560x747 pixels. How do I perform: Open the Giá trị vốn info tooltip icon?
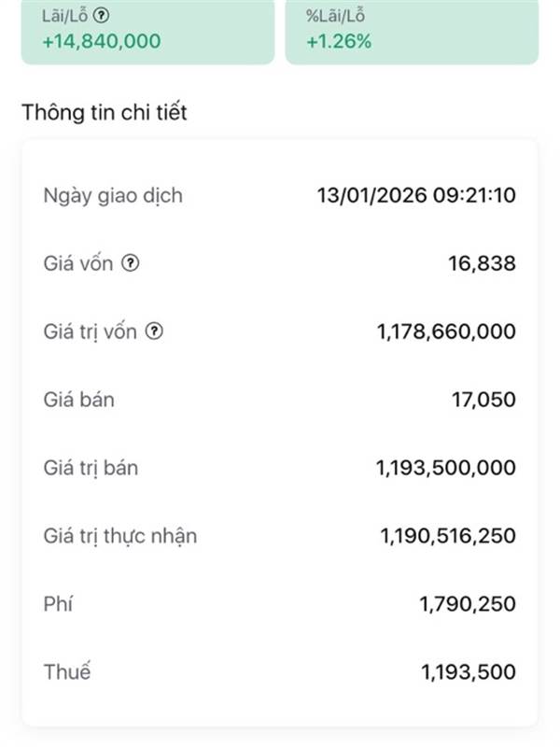pyautogui.click(x=155, y=331)
